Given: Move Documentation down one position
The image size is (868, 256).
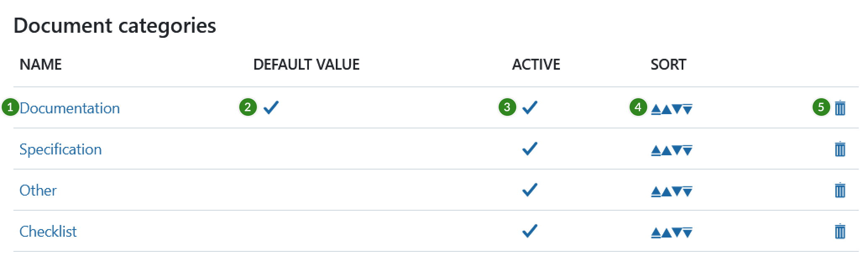Looking at the screenshot, I should [x=677, y=110].
